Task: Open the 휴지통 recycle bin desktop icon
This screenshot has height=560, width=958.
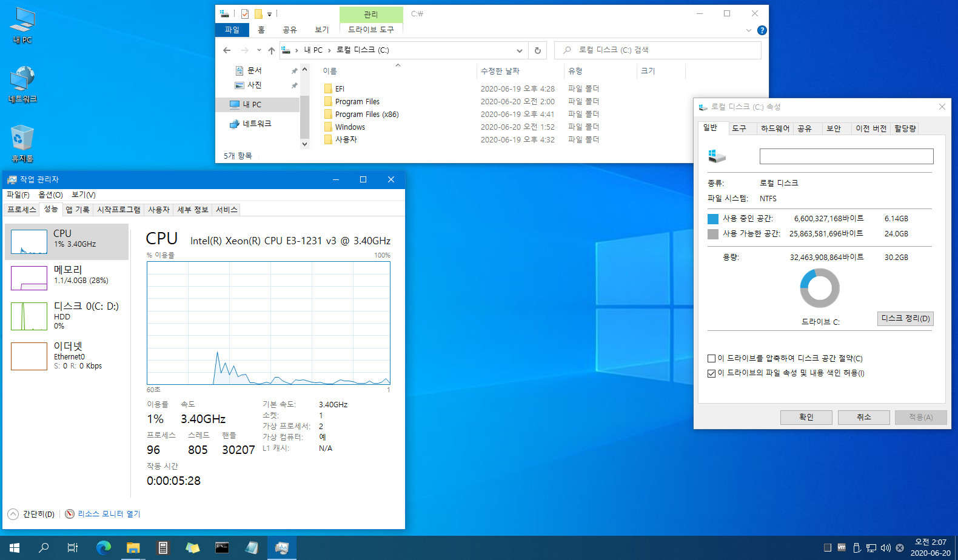Action: tap(22, 144)
